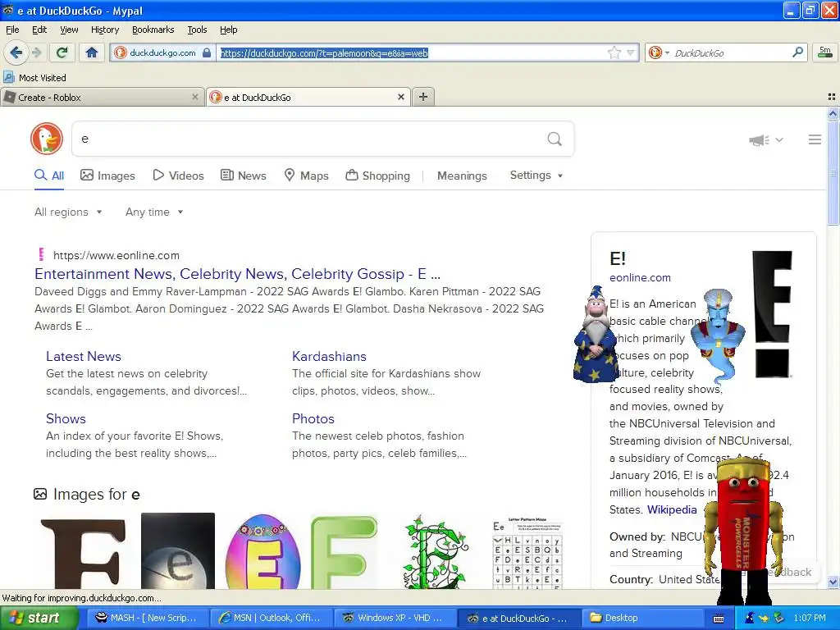Open the History menu
This screenshot has width=840, height=630.
tap(104, 30)
